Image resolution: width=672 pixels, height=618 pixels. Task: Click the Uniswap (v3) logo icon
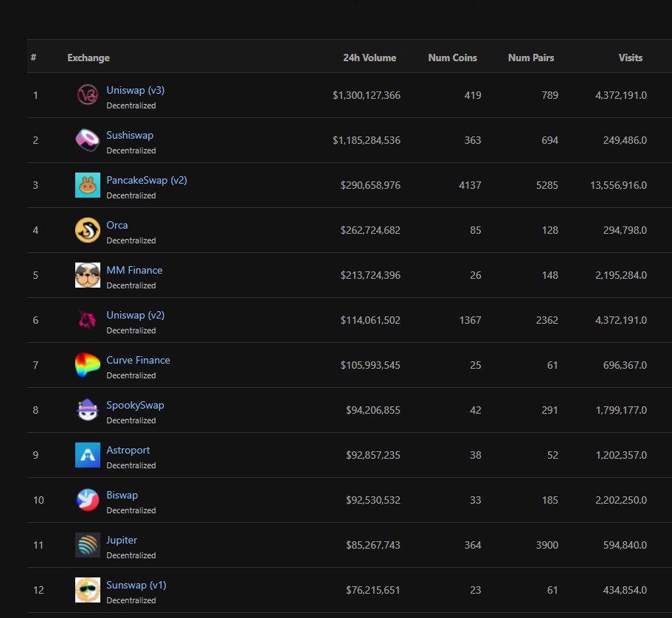[x=88, y=94]
